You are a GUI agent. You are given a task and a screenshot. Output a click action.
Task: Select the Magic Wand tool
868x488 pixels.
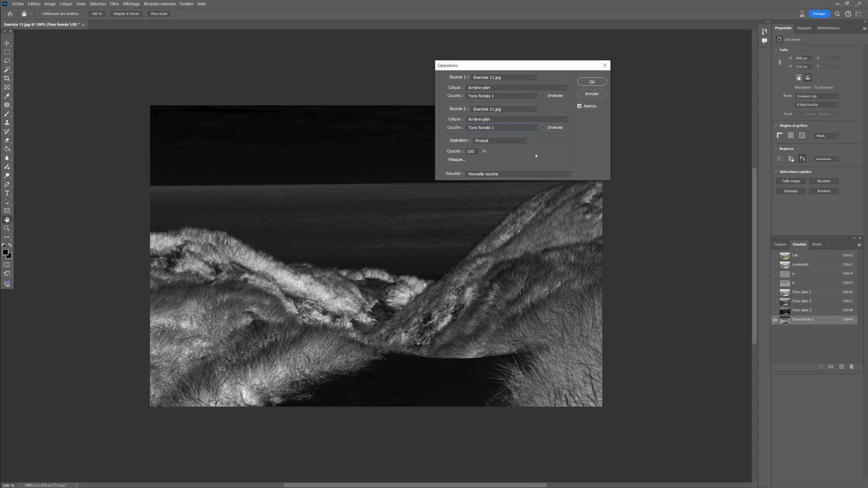click(7, 70)
